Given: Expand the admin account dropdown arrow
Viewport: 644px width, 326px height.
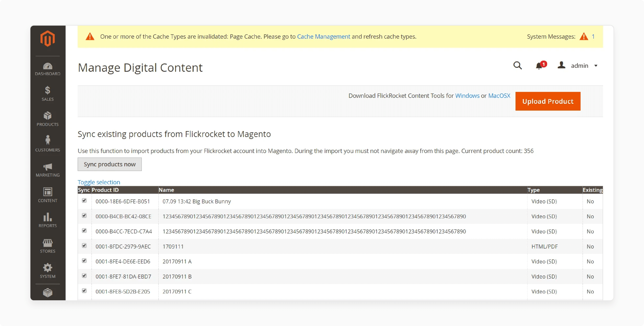Looking at the screenshot, I should pos(596,66).
